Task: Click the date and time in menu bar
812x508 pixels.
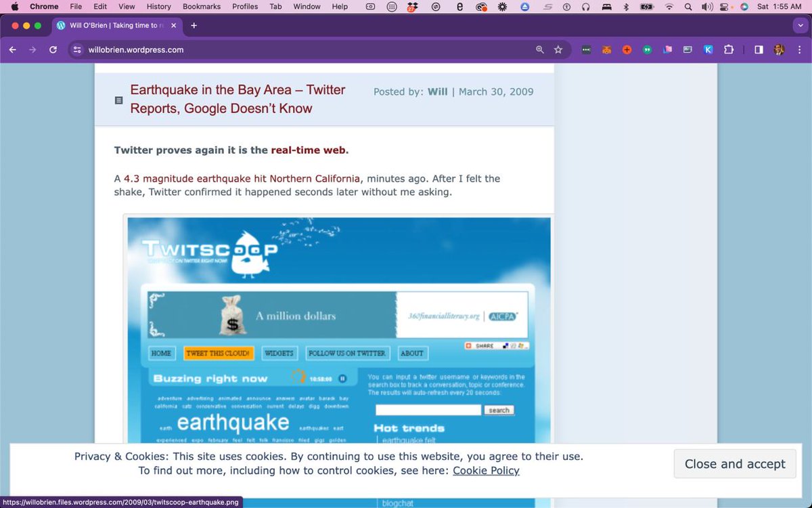Action: point(780,7)
